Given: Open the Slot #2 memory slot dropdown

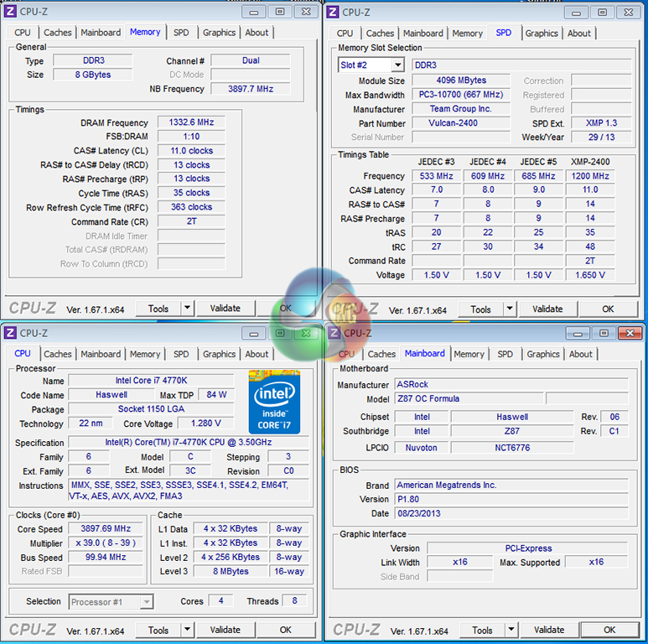Looking at the screenshot, I should pos(397,65).
